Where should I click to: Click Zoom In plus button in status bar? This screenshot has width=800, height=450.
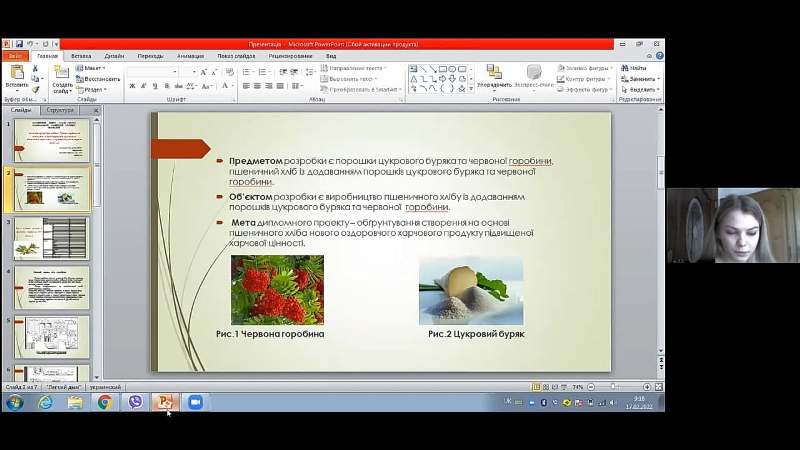[647, 387]
